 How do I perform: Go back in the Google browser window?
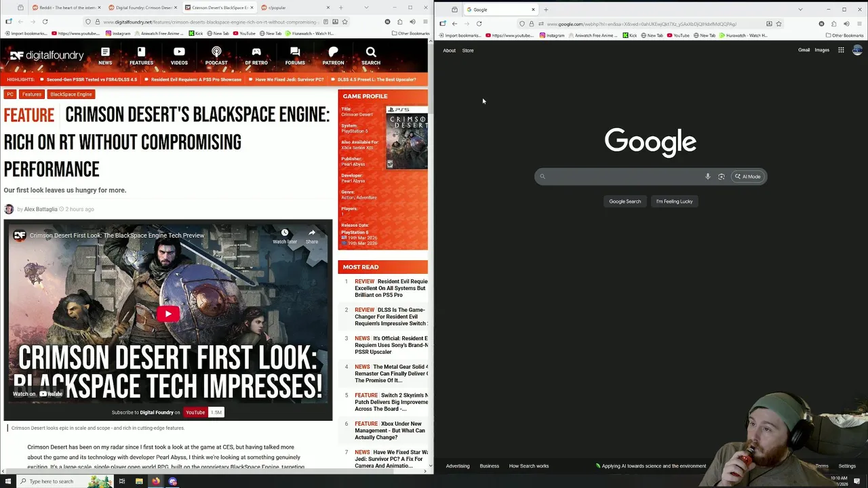[x=454, y=24]
